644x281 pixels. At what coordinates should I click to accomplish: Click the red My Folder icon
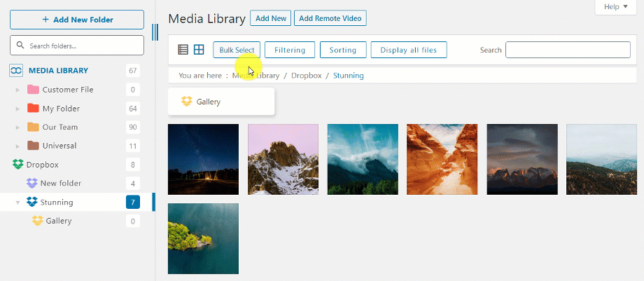pos(33,109)
